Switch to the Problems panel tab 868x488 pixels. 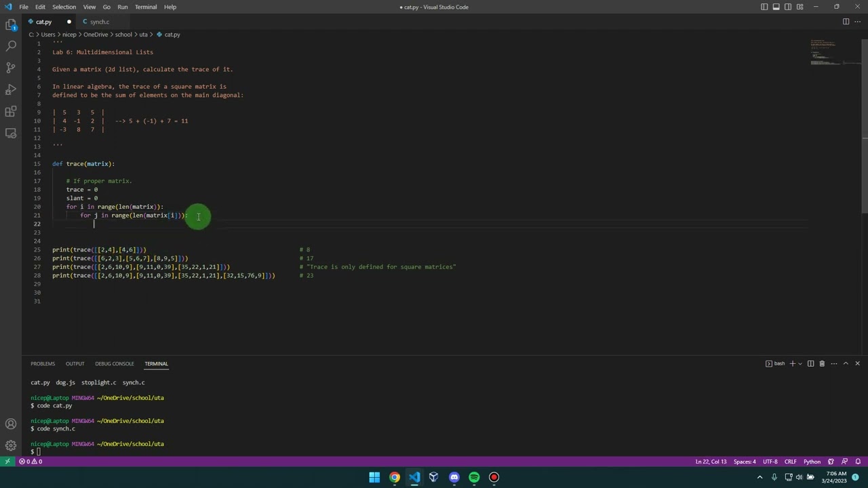coord(43,364)
